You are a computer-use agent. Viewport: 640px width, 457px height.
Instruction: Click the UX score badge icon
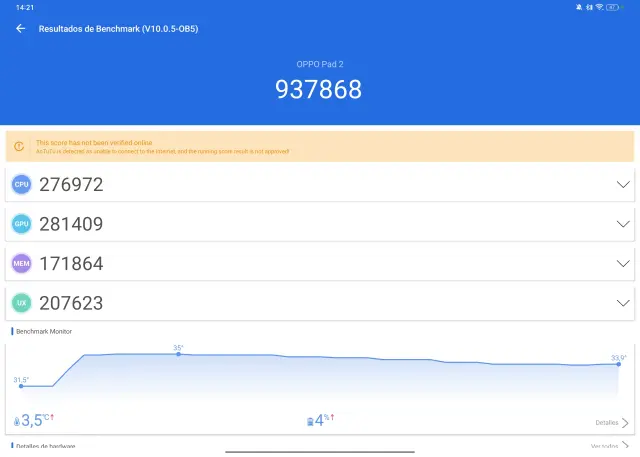click(21, 302)
